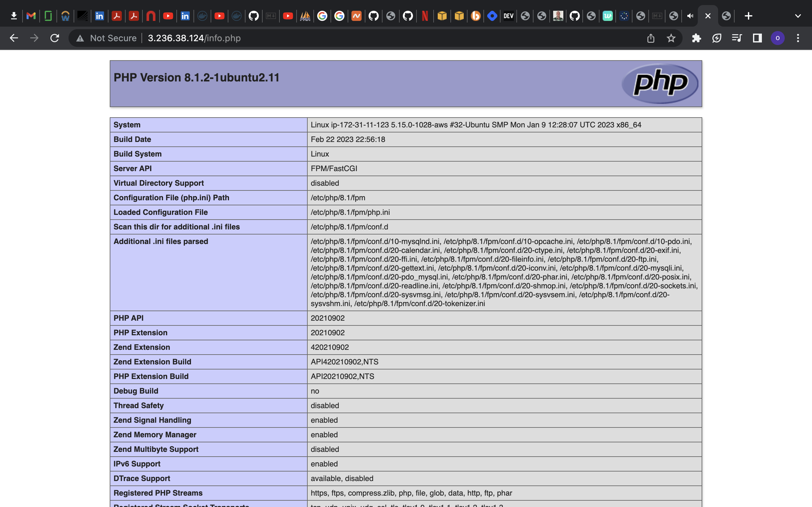Open Chrome's three-dot menu
Image resolution: width=812 pixels, height=507 pixels.
pyautogui.click(x=798, y=38)
